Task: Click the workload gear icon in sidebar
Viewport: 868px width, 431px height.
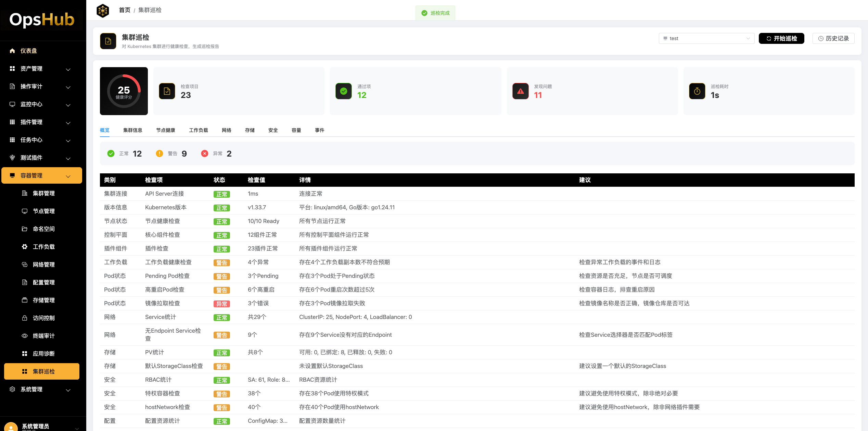Action: pyautogui.click(x=25, y=247)
